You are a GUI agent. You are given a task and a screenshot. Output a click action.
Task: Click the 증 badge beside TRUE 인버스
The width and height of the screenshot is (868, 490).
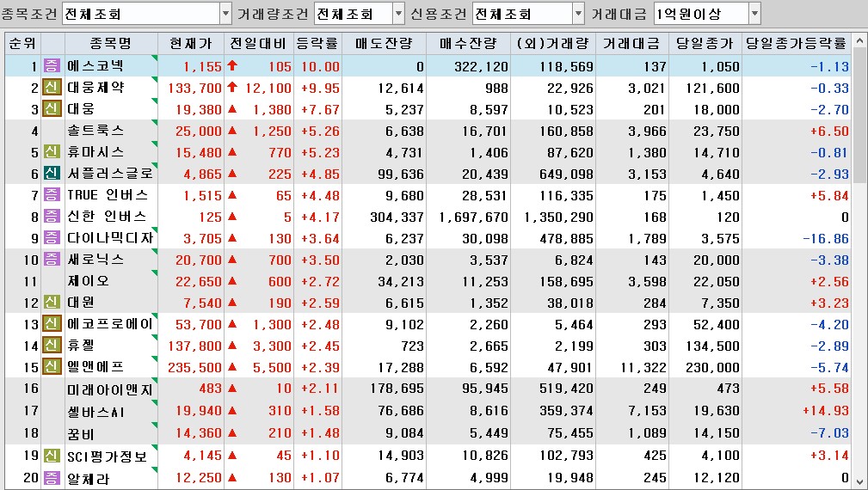click(52, 195)
